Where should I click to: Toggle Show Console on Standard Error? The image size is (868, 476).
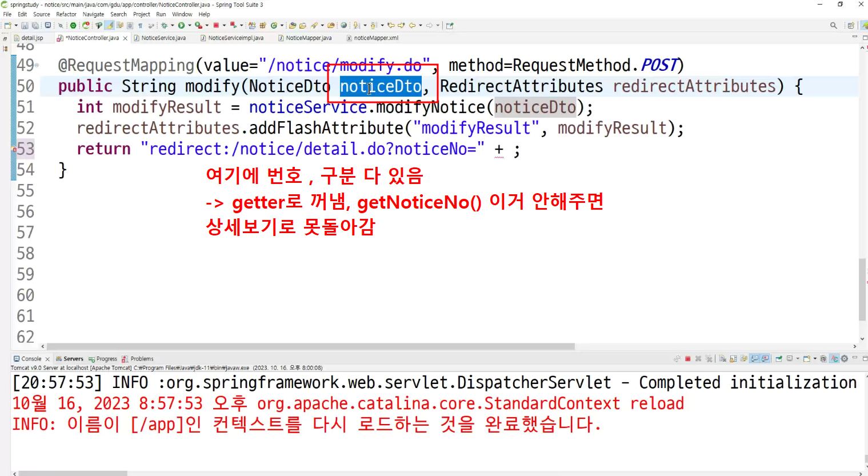click(765, 359)
